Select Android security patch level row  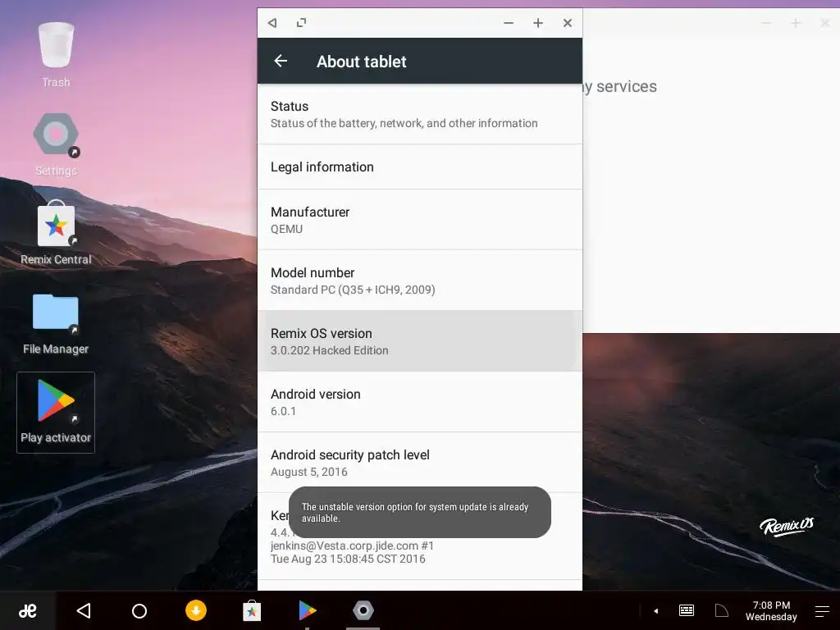(x=420, y=463)
